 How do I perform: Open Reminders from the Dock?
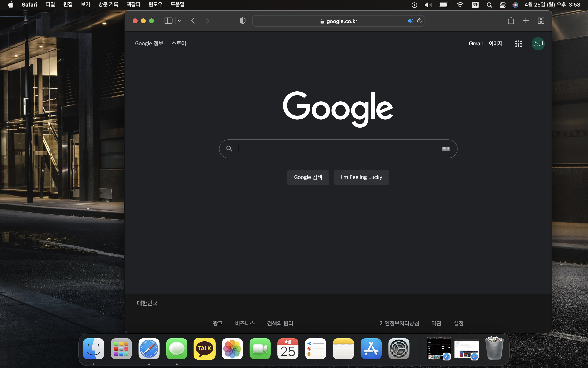pyautogui.click(x=315, y=349)
